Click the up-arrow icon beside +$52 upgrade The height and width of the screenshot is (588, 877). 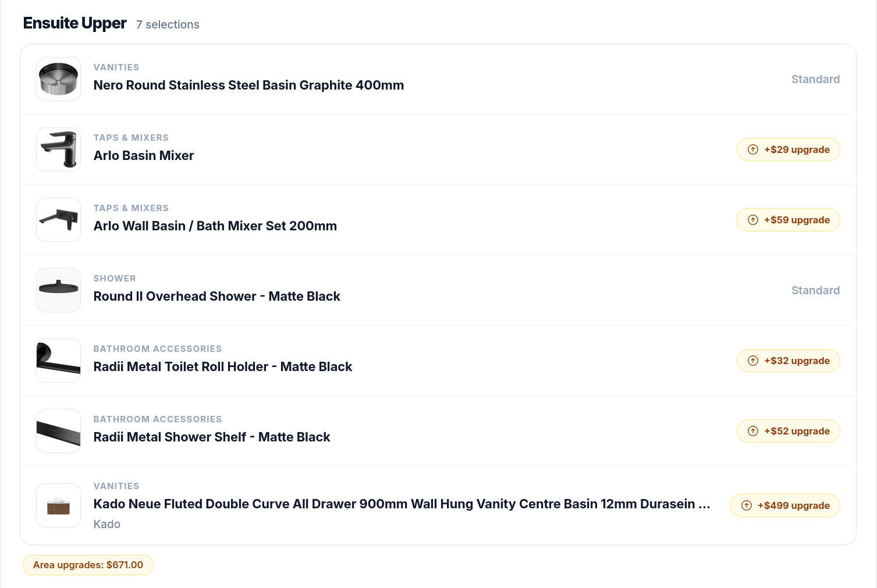pos(753,431)
